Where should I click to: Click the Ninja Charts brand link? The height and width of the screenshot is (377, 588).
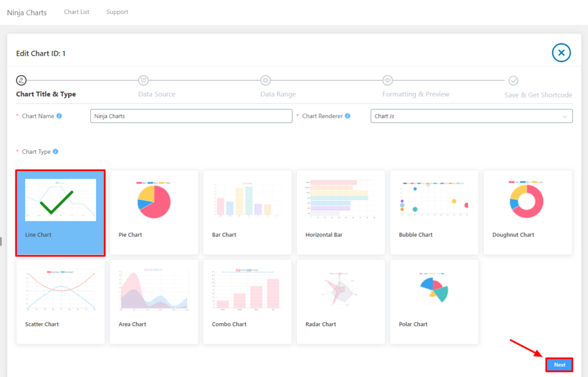tap(27, 12)
